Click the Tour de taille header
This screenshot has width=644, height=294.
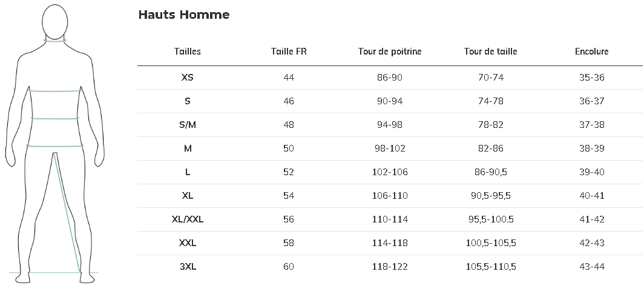click(491, 52)
